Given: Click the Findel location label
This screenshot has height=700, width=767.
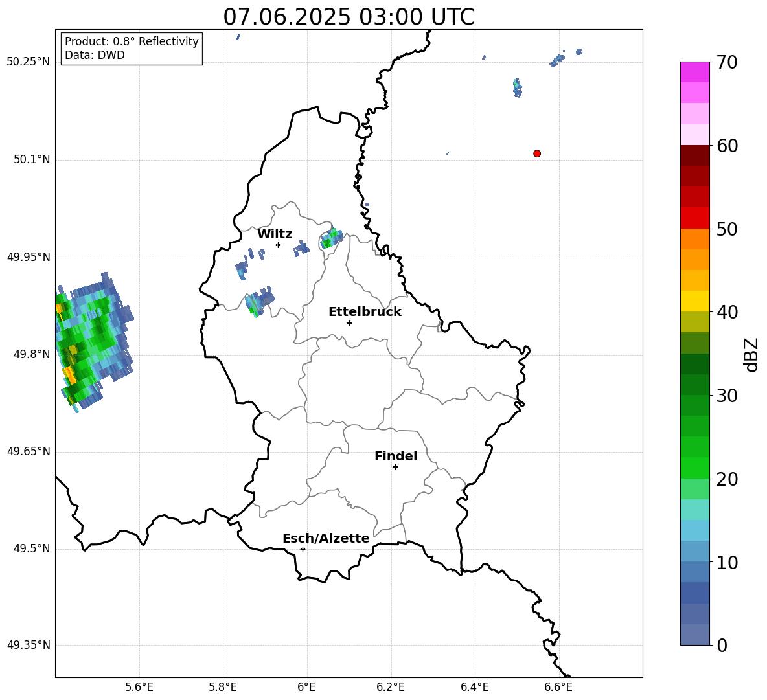Looking at the screenshot, I should 396,456.
